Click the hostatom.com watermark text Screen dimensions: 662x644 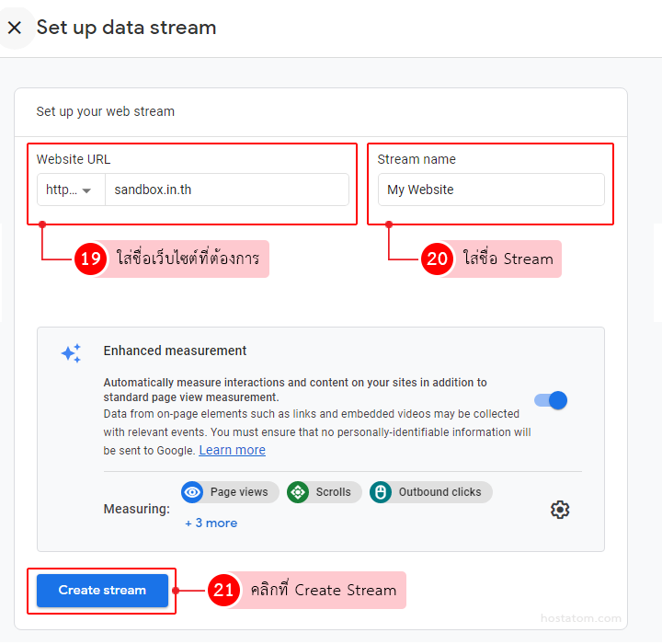(580, 619)
